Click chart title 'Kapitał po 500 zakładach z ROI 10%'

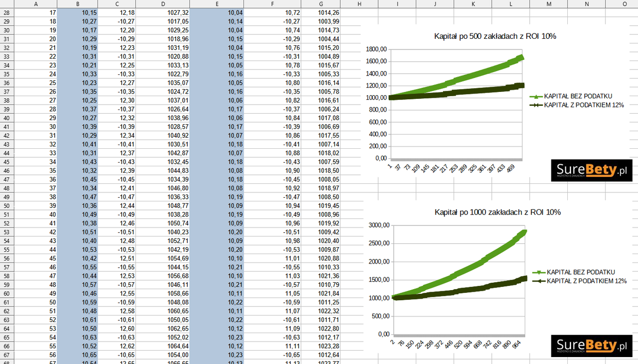[x=495, y=37]
